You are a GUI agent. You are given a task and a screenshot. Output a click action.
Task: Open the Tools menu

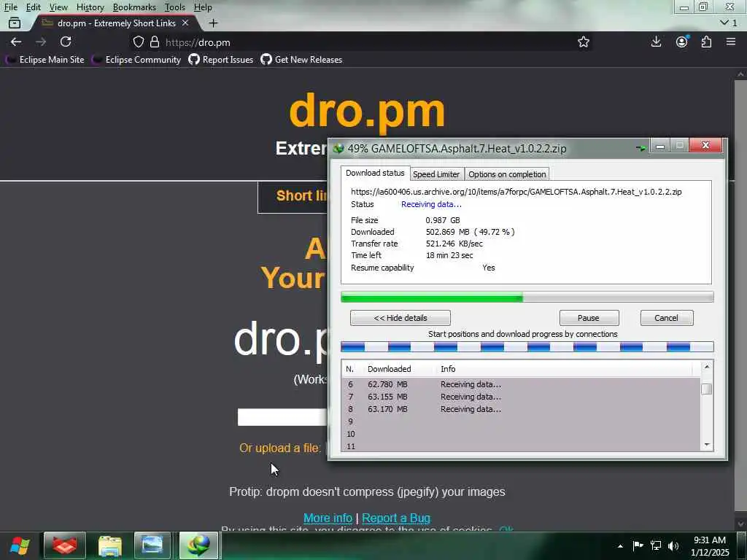175,7
